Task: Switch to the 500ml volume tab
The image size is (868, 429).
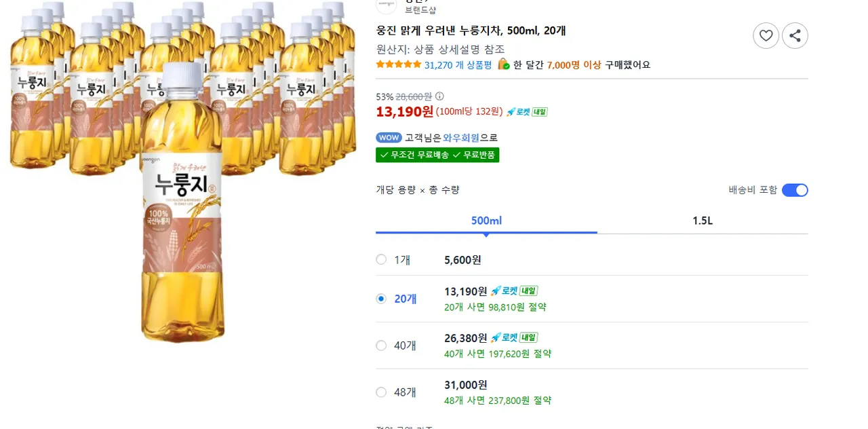Action: [x=486, y=221]
